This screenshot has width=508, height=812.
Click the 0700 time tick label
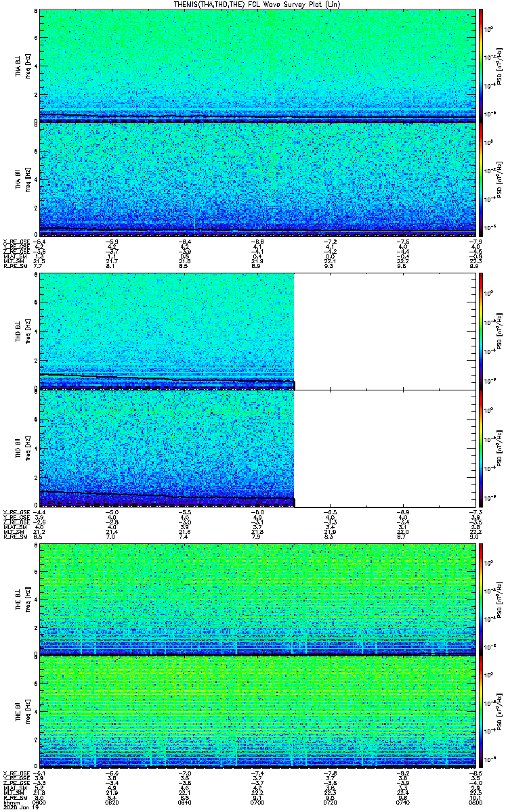(257, 802)
